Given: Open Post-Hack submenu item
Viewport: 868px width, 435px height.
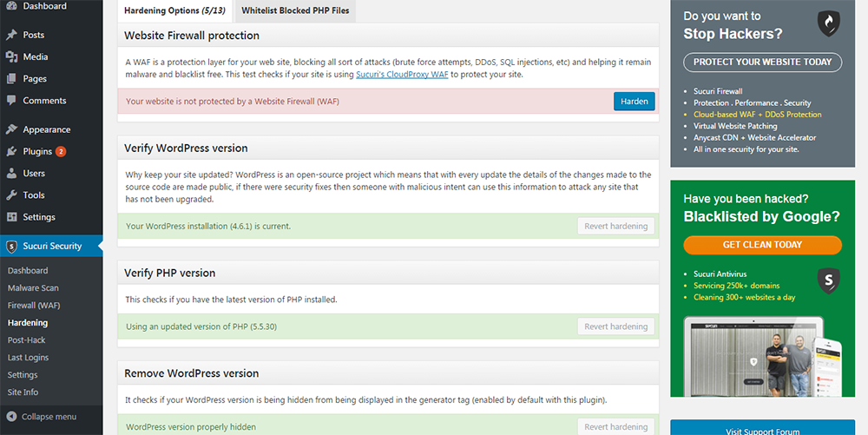Looking at the screenshot, I should coord(27,340).
